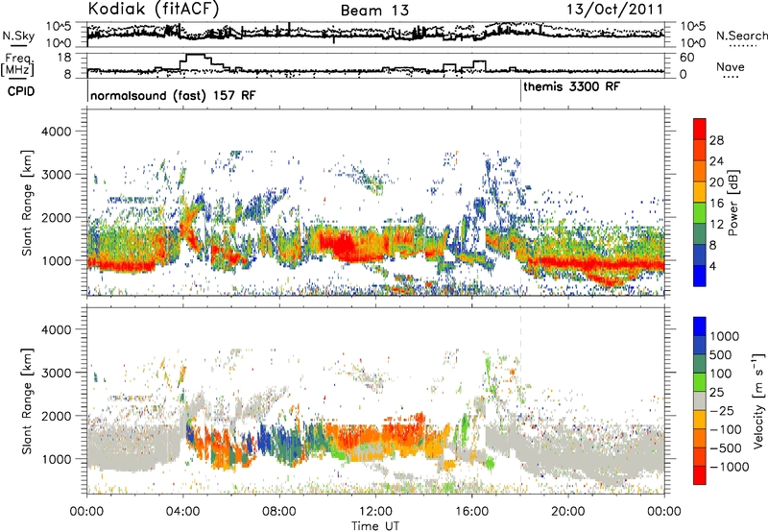Click the '16:00' time axis tick label

tap(471, 512)
